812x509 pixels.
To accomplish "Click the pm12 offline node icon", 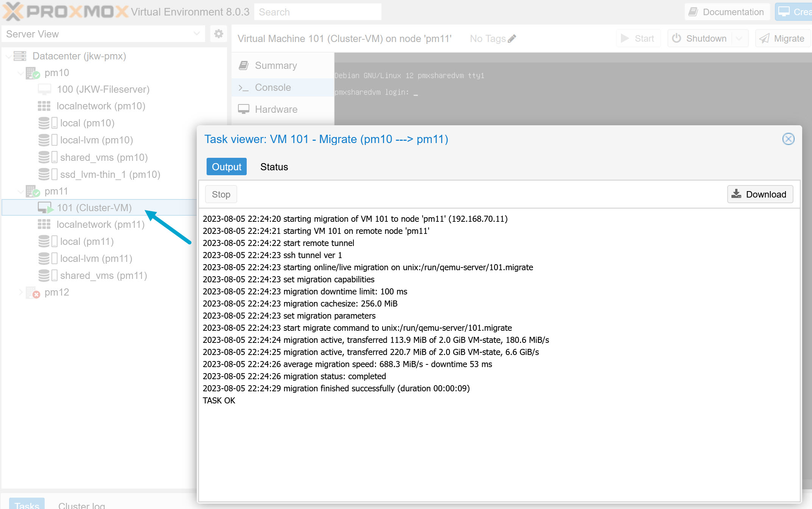I will 33,293.
